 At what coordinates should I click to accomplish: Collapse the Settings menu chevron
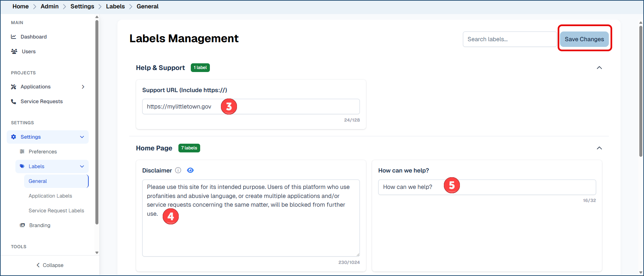[x=82, y=137]
